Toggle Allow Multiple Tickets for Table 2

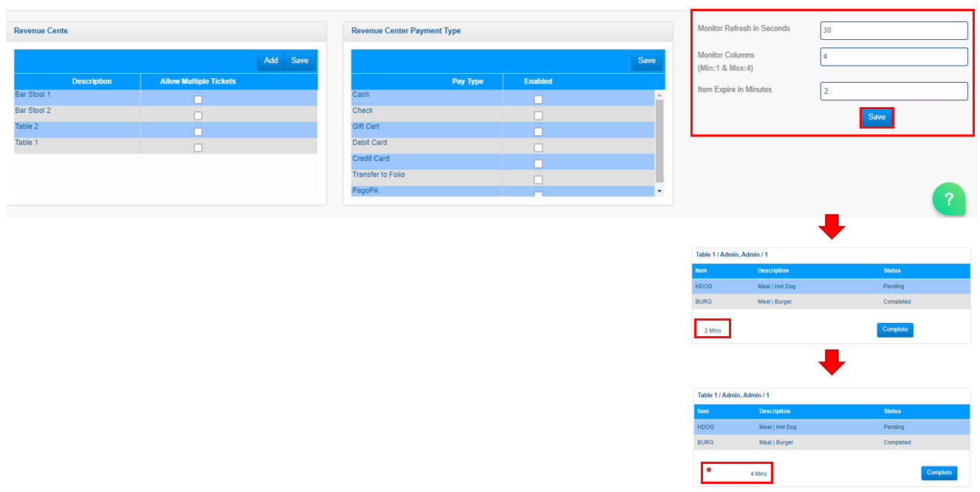198,131
